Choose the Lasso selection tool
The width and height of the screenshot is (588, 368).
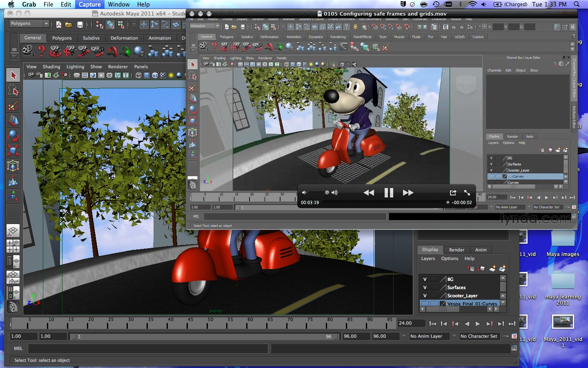click(13, 90)
